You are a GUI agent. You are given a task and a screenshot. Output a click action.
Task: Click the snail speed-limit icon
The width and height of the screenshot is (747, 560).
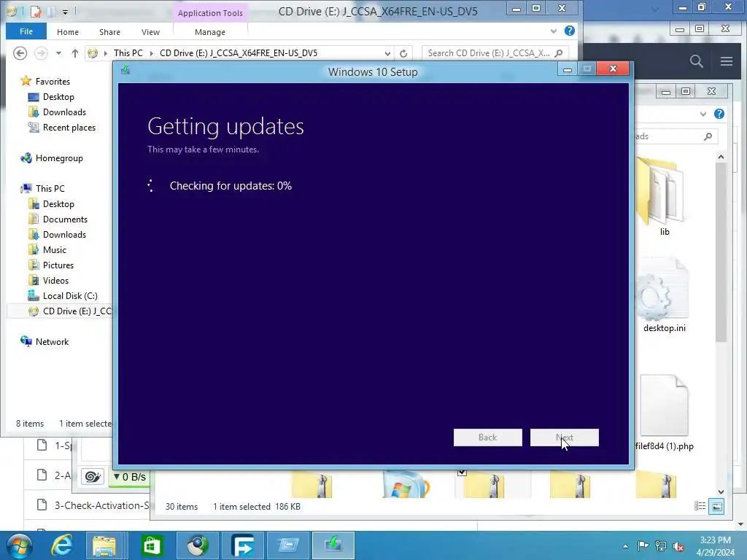[x=93, y=477]
